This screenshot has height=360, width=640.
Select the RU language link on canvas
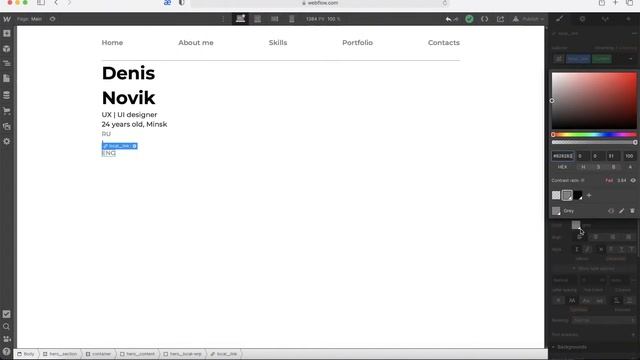click(x=106, y=134)
